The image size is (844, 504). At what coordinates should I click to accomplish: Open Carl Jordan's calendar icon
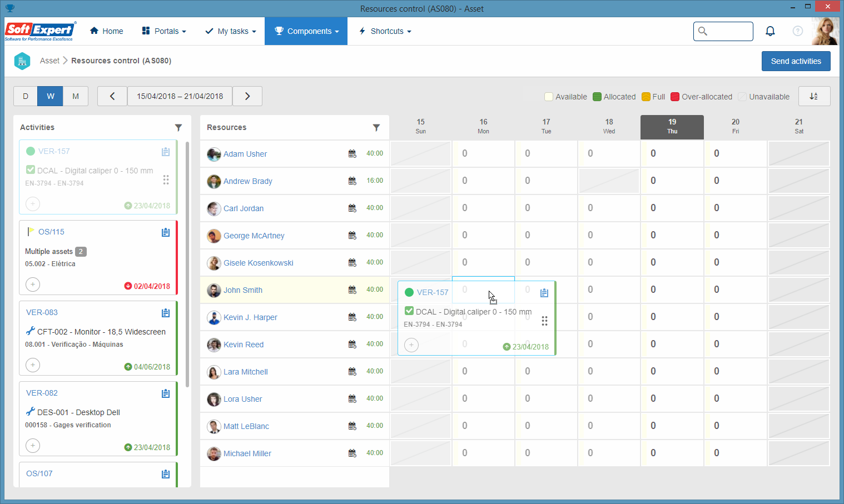pos(353,208)
